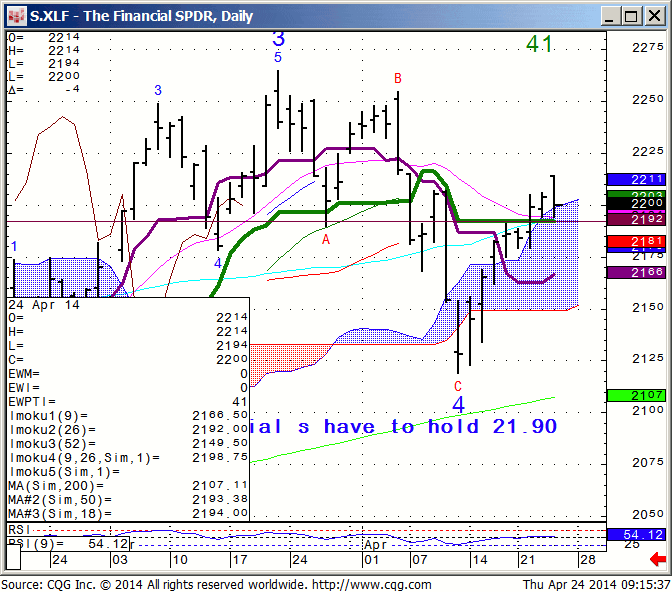Viewport: 672px width, 592px height.
Task: Click the 'Apr' month label on time axis
Action: tap(375, 545)
